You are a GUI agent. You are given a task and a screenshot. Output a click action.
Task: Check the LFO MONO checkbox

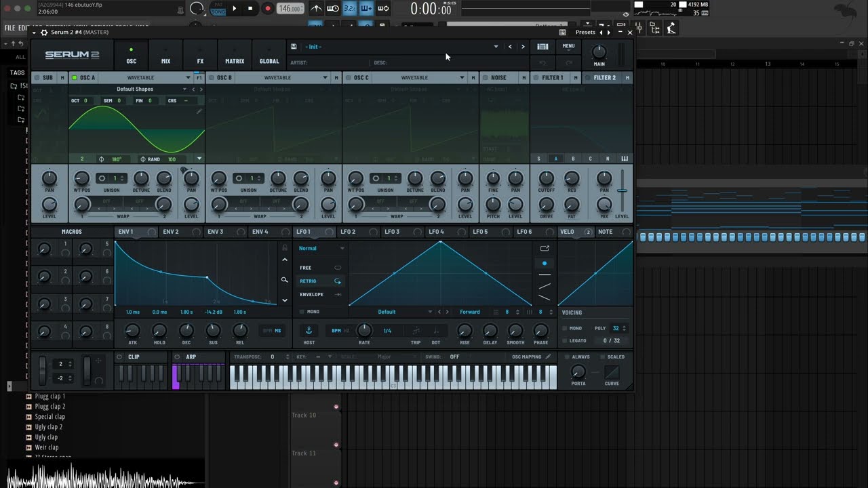[302, 312]
